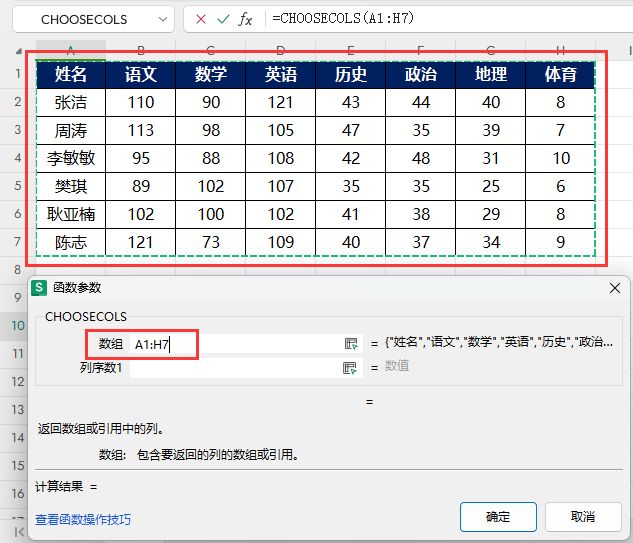
Task: Select 耿亚楠's 历史 score 41
Action: click(350, 214)
